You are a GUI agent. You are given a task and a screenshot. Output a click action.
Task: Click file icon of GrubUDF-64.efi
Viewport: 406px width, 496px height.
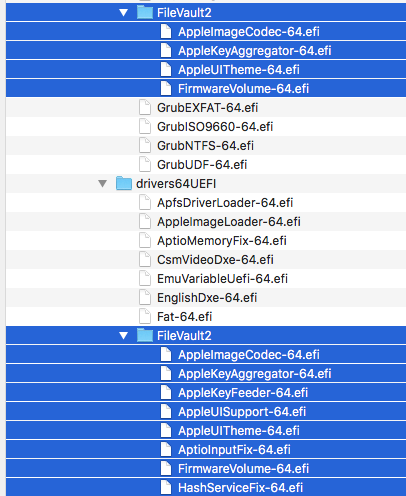(145, 165)
